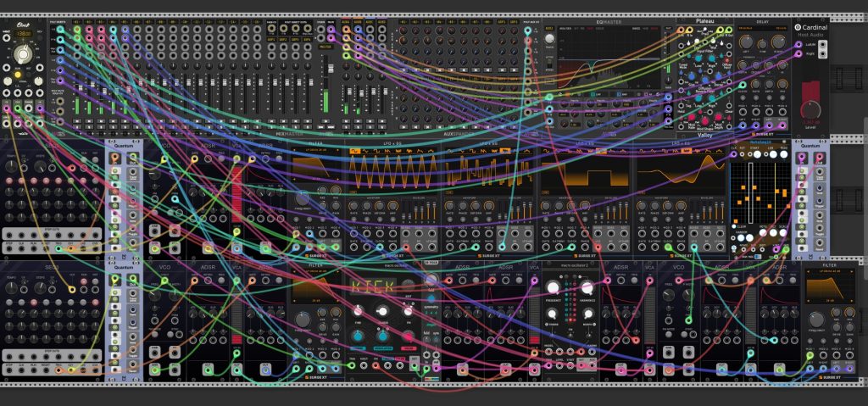Viewport: 868px width, 406px height.
Task: Open filter type menu on bottom-left Filter module
Action: click(315, 272)
